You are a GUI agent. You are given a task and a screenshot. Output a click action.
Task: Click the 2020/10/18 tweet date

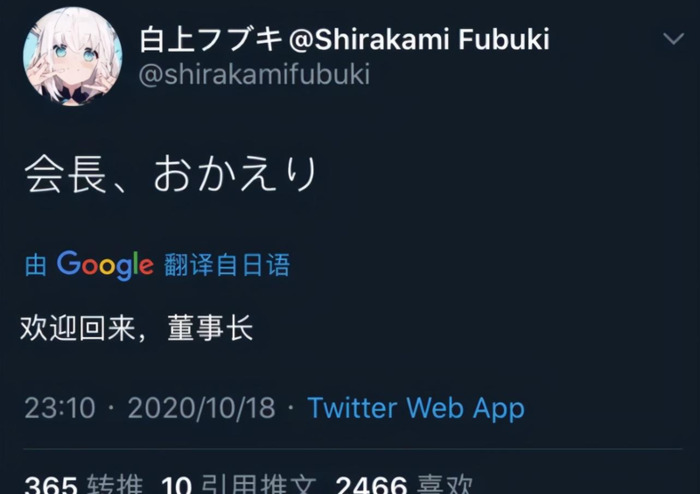click(201, 408)
